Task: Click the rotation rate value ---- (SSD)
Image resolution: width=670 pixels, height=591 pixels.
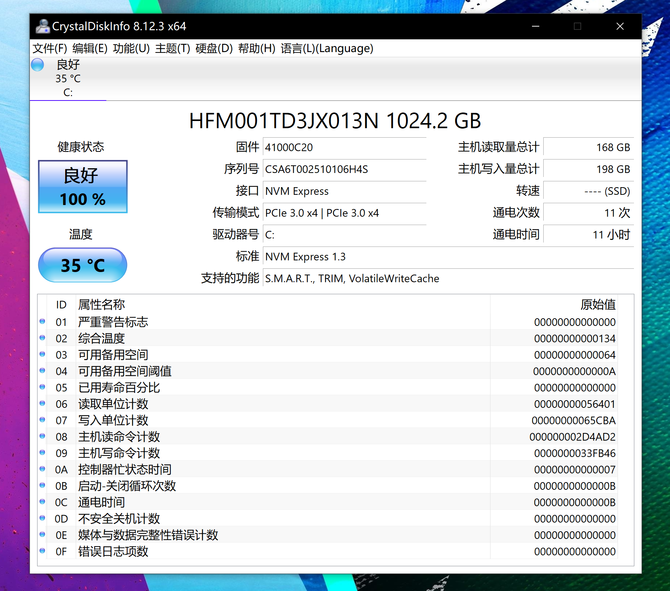Action: [588, 191]
